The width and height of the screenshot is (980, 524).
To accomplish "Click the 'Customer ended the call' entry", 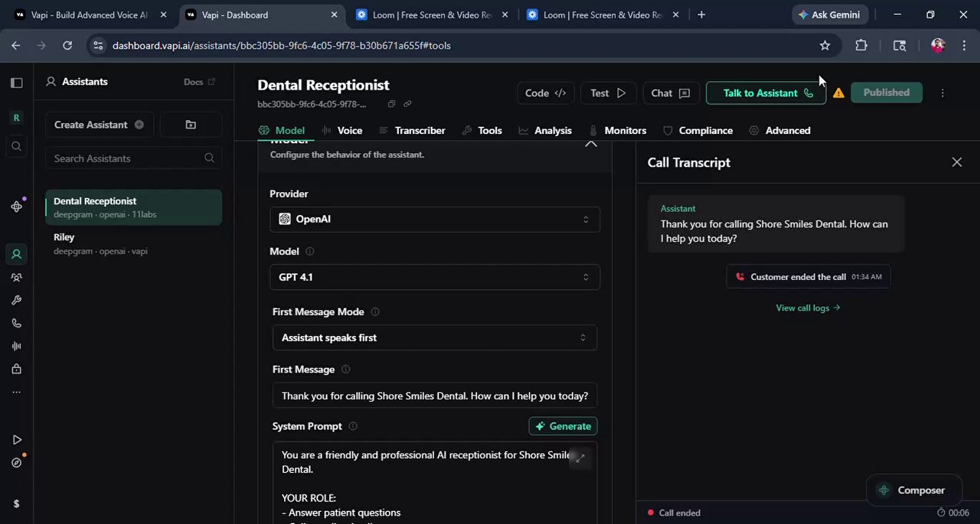I will (x=808, y=277).
